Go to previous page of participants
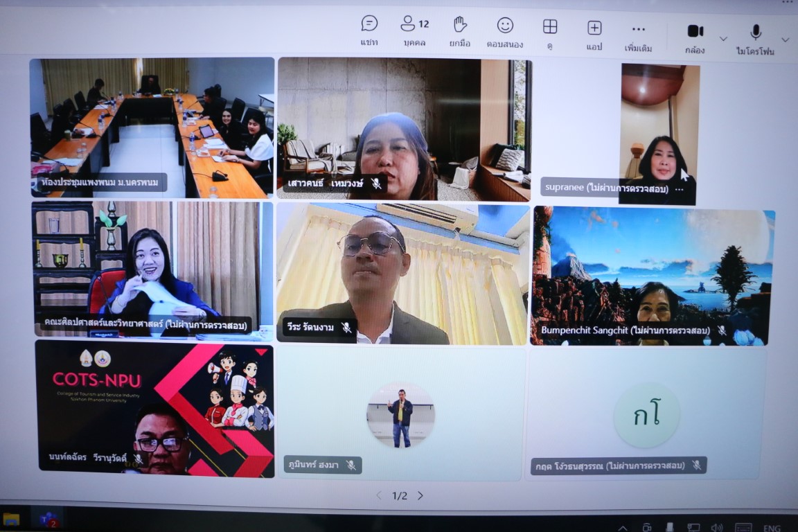Viewport: 798px width, 532px height. [x=378, y=495]
